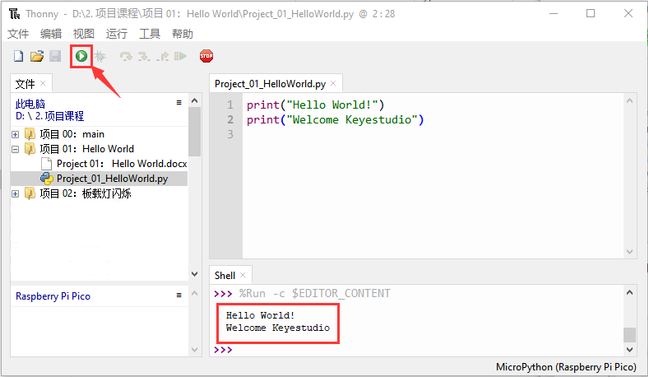Open the Raspberry Pi Pico panel options menu
This screenshot has height=377, width=648.
click(x=179, y=295)
